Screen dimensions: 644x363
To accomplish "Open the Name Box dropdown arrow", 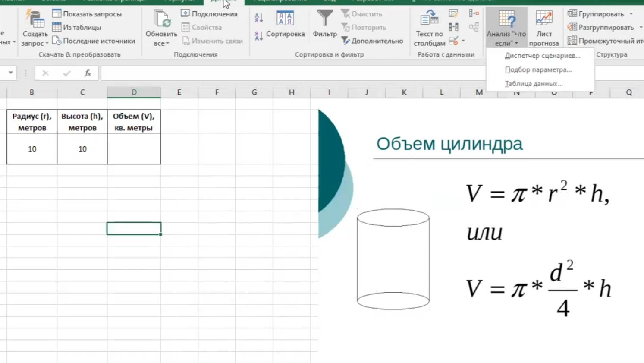I will [x=10, y=73].
